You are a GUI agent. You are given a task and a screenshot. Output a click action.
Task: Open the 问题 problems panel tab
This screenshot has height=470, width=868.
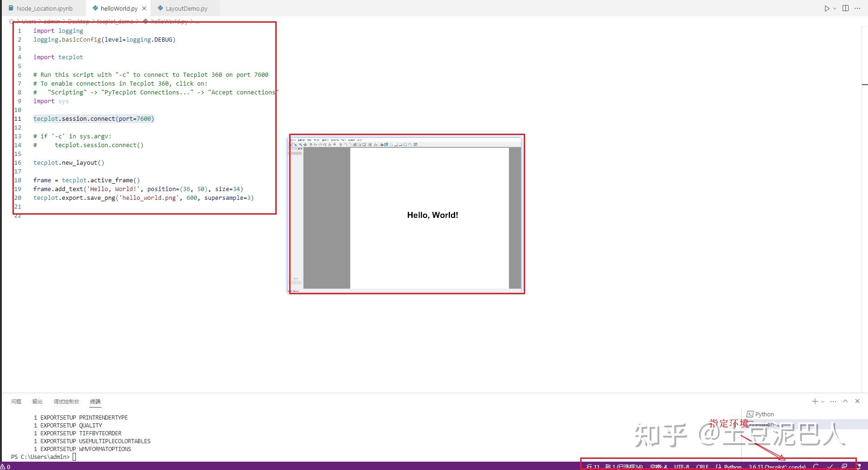point(16,402)
